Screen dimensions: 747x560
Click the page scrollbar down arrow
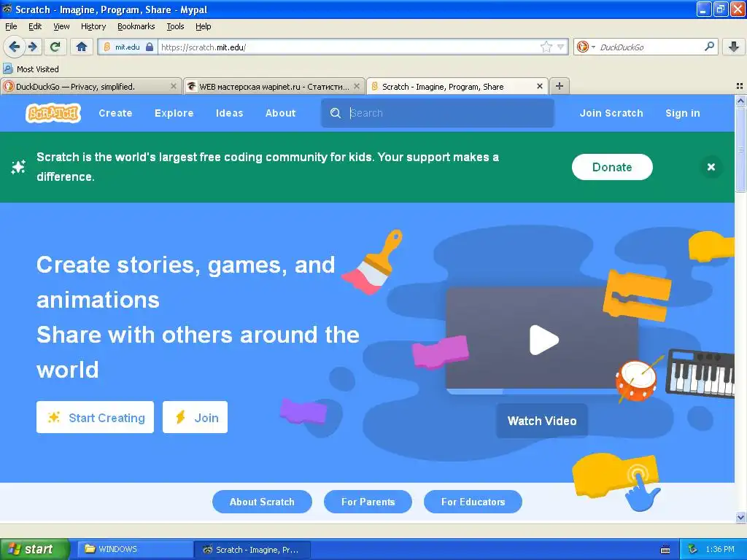click(x=740, y=517)
